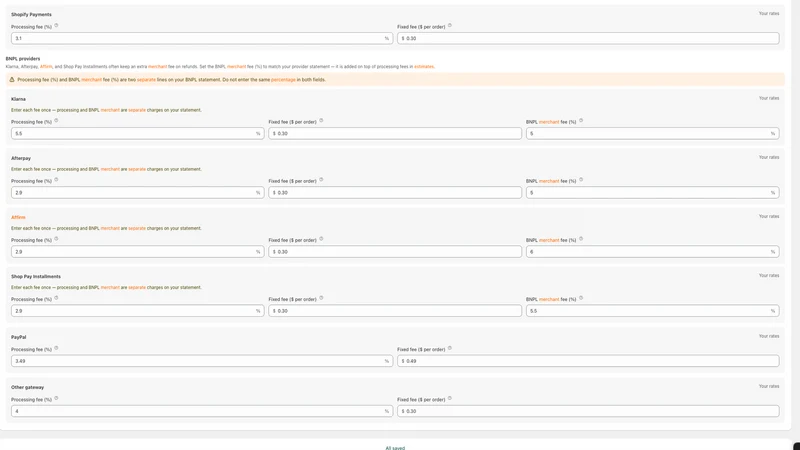Viewport: 800px width, 450px height.
Task: Click the Other gateway Fixed fee info icon
Action: (449, 398)
